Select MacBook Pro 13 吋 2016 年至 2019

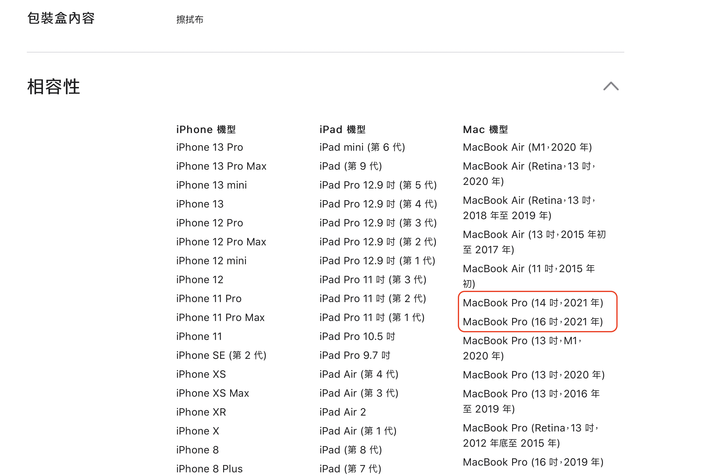(531, 401)
